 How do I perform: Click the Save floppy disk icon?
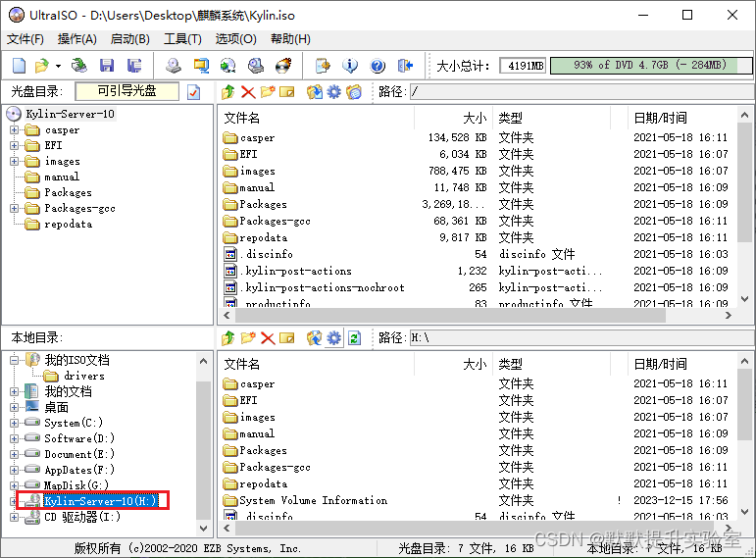tap(107, 65)
